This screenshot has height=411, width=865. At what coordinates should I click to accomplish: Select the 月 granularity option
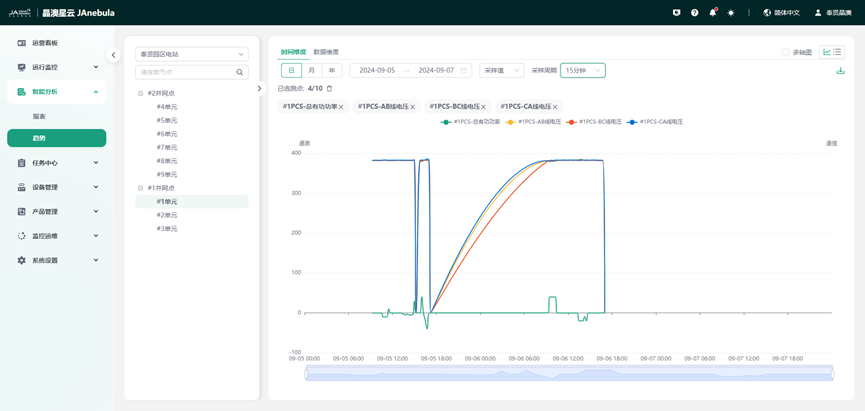click(311, 71)
